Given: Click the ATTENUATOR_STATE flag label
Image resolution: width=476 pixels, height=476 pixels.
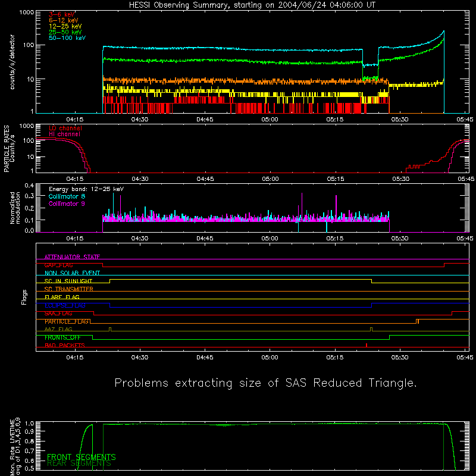Looking at the screenshot, I should (72, 257).
